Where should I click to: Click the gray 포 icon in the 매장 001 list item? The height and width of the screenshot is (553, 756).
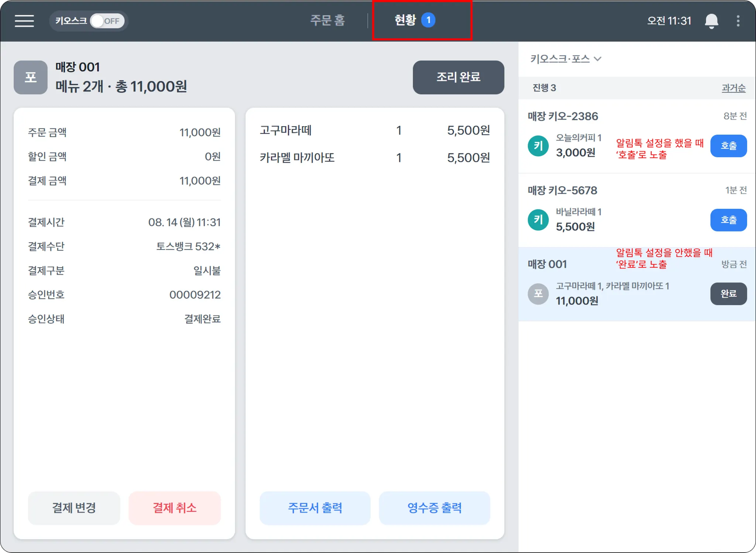538,294
